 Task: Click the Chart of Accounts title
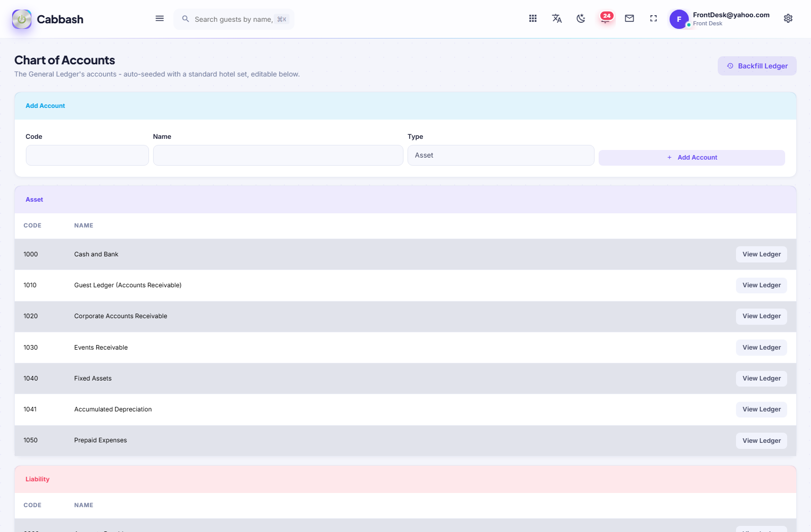(x=64, y=60)
